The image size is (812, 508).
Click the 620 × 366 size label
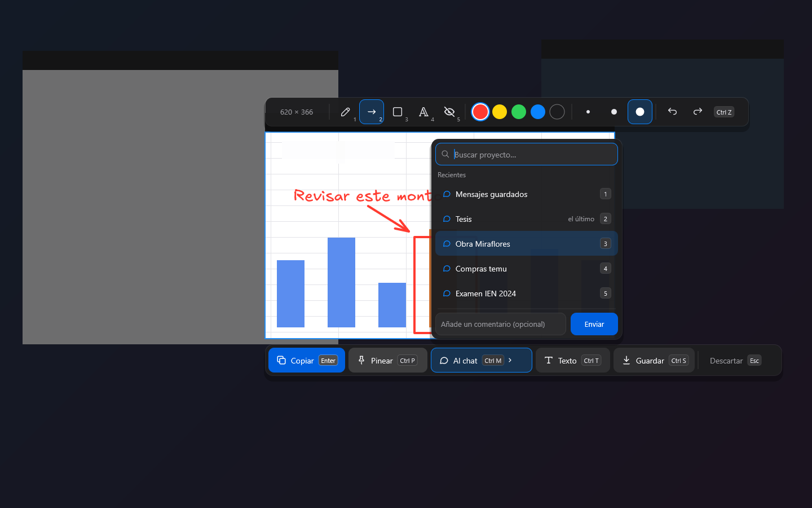tap(297, 112)
